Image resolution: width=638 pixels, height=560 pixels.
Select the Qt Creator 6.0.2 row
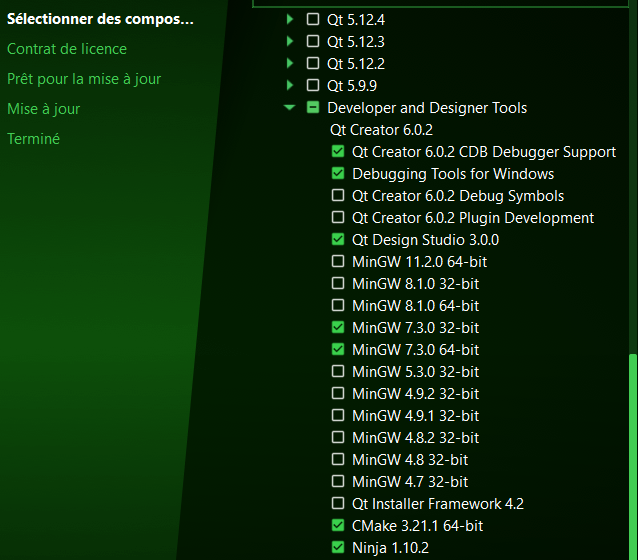point(381,130)
